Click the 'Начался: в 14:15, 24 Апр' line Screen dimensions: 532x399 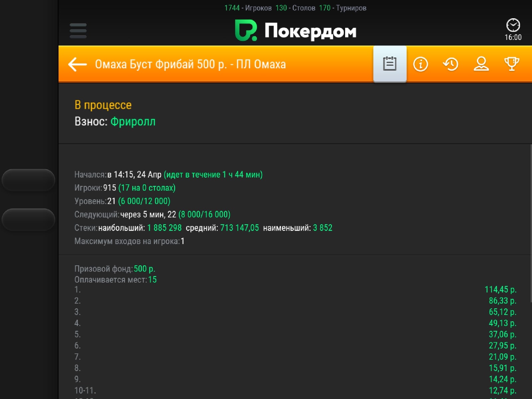[169, 175]
